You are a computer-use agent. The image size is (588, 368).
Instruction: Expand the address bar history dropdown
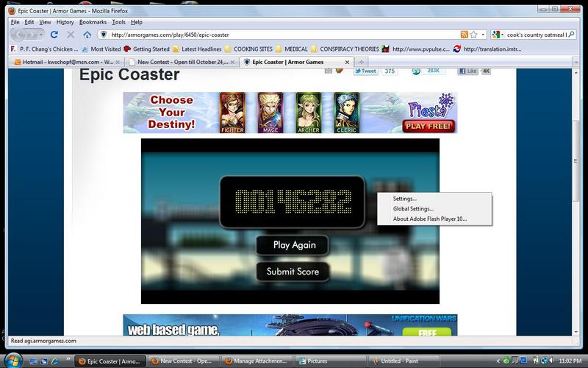pos(483,35)
